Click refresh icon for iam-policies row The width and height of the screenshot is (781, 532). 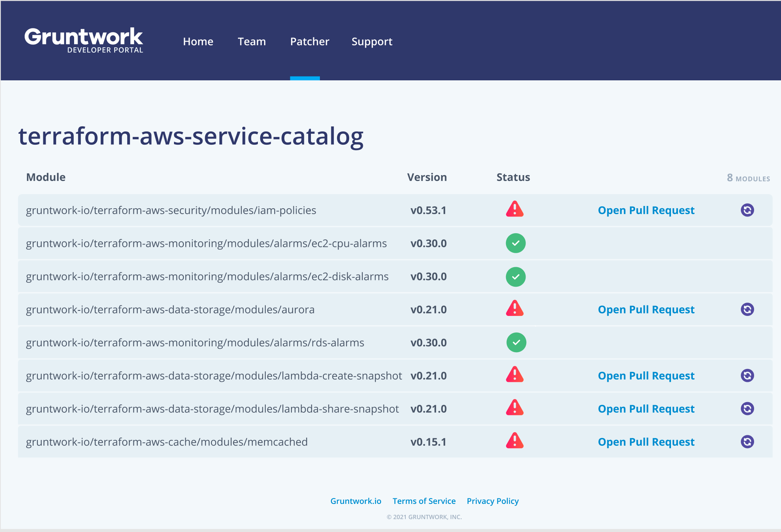tap(747, 210)
